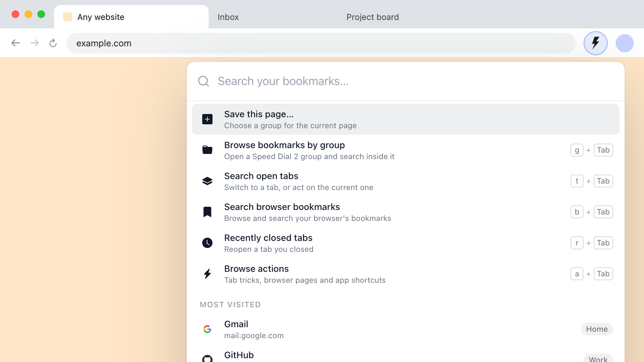Viewport: 644px width, 362px height.
Task: Click the mail.google.com address text
Action: point(254,336)
